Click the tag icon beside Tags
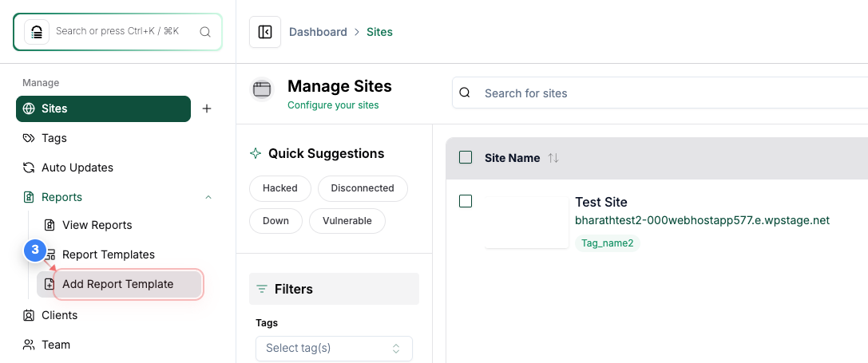The width and height of the screenshot is (868, 363). (x=28, y=138)
